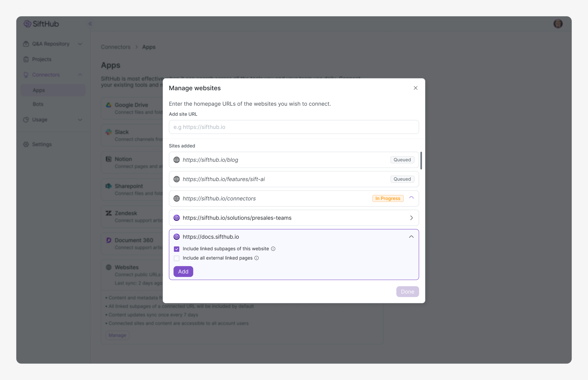
Task: Expand the presales-teams site row chevron
Action: coord(411,218)
